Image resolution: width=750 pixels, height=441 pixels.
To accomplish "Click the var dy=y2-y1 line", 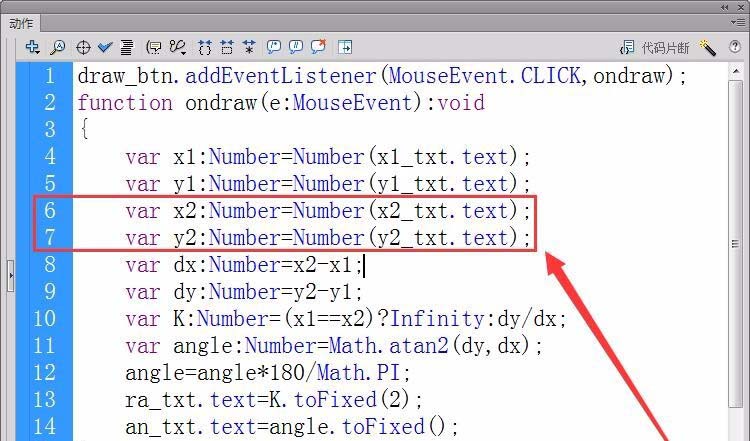I will pyautogui.click(x=244, y=292).
